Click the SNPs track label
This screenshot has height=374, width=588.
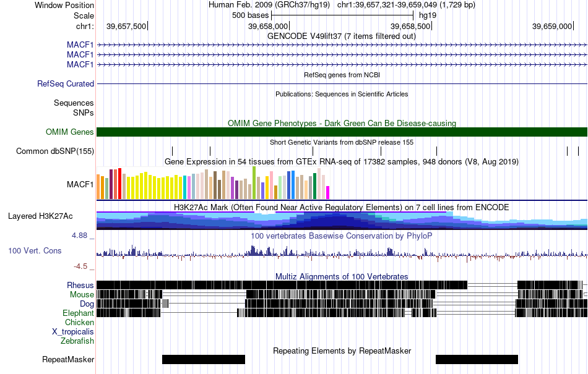[84, 113]
